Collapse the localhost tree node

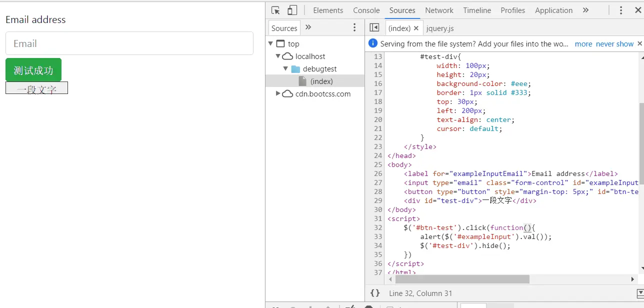click(278, 56)
